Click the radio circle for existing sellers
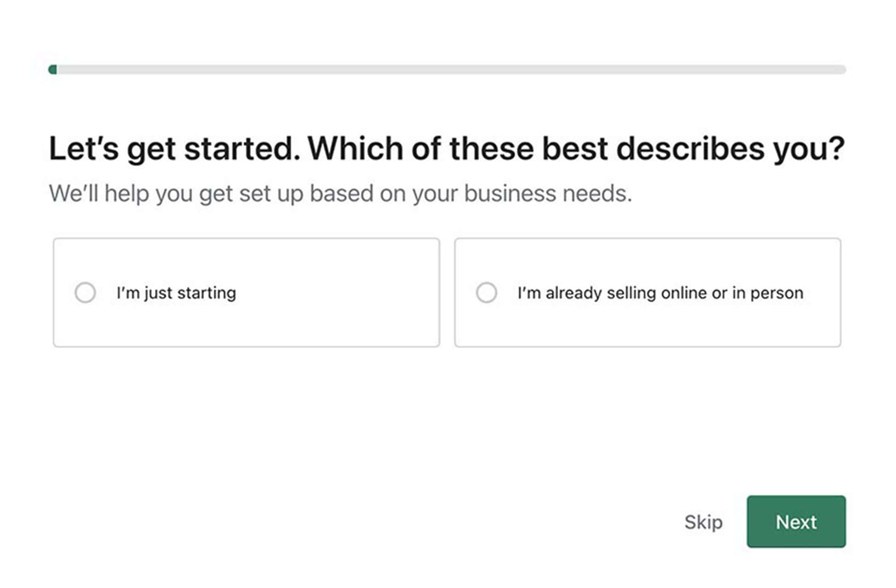896x588 pixels. tap(487, 292)
